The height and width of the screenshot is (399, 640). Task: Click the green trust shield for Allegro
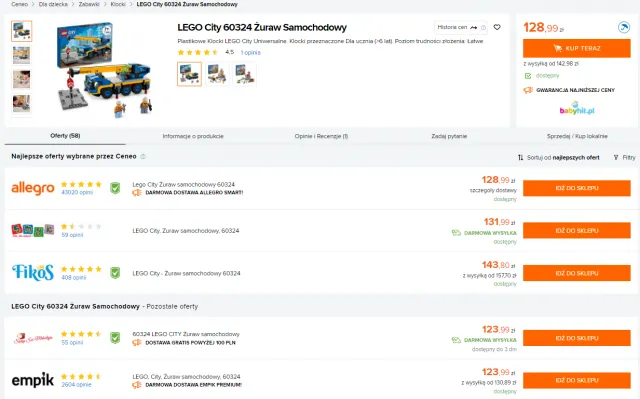click(x=115, y=188)
